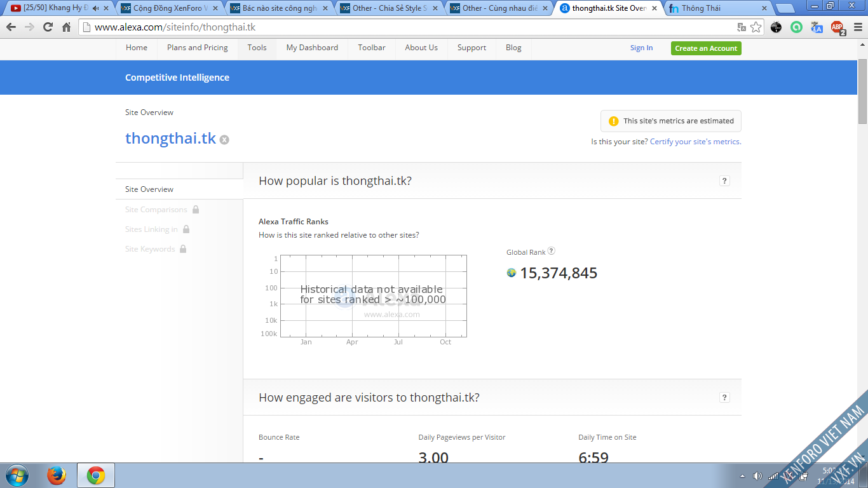868x488 pixels.
Task: Go to Plans and Pricing
Action: [198, 48]
